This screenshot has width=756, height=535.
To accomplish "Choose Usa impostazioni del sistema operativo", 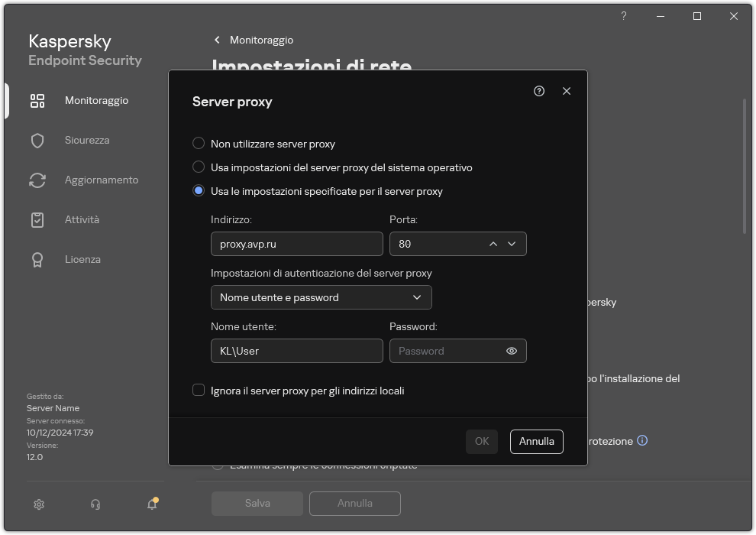I will [199, 167].
